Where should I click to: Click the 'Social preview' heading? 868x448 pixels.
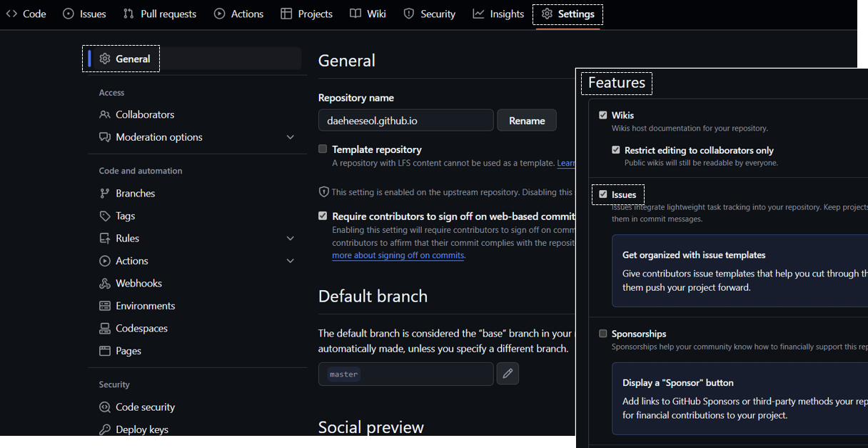(x=371, y=427)
